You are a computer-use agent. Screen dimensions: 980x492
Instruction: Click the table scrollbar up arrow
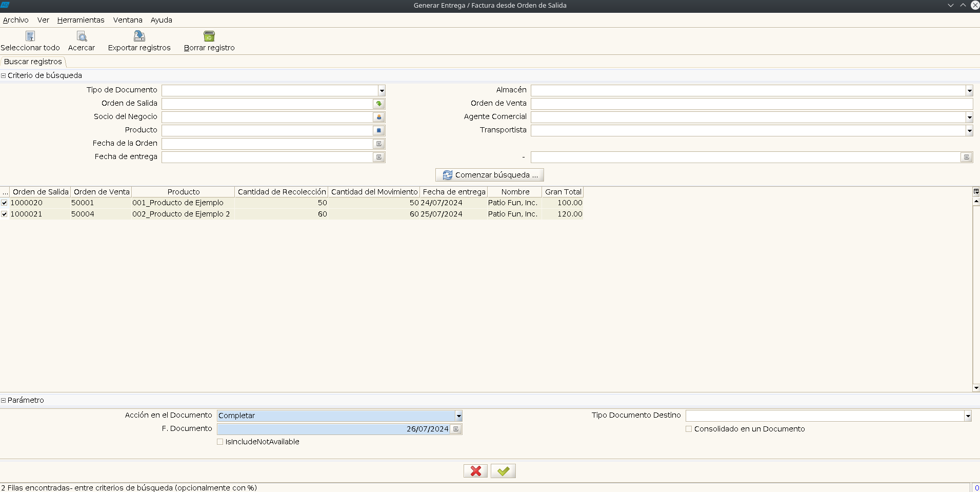(976, 202)
